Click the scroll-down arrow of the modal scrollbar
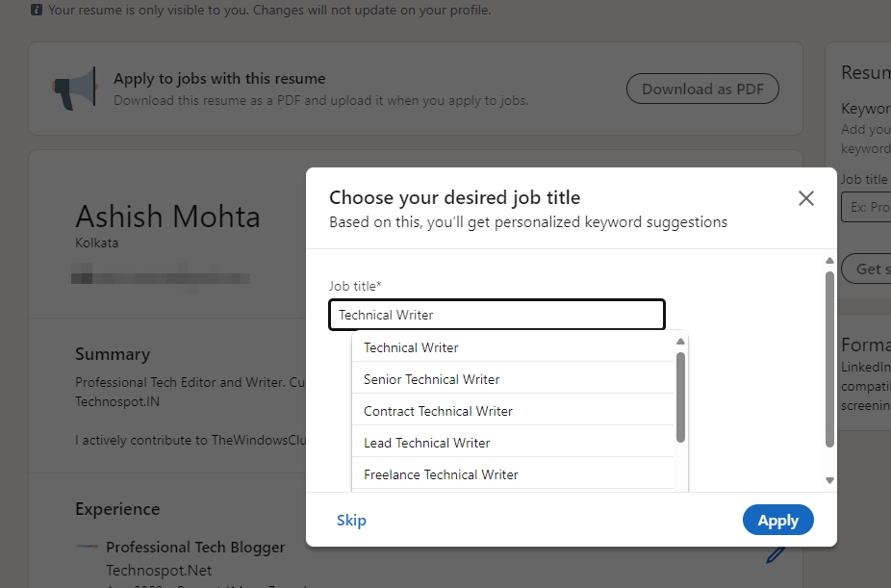 pos(828,480)
